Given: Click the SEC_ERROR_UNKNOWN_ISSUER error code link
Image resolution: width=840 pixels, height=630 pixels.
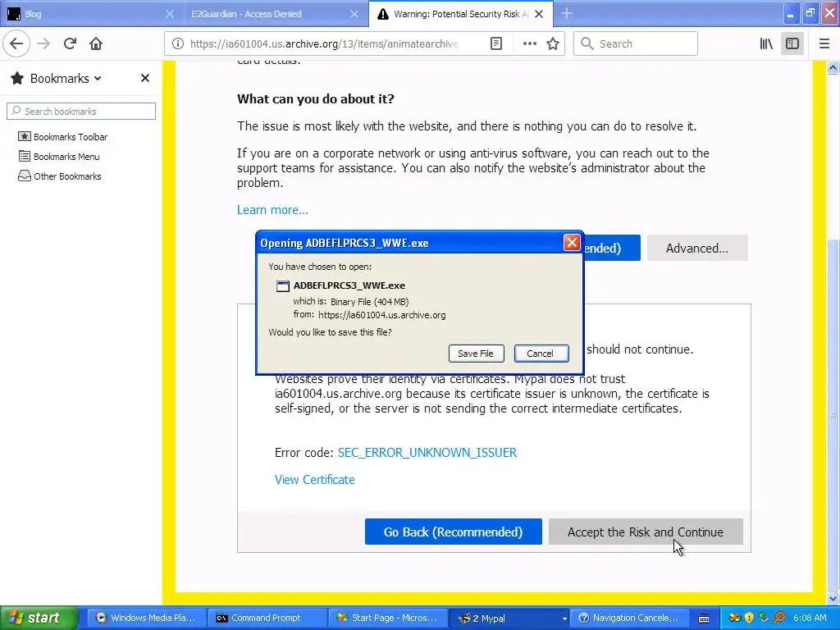Looking at the screenshot, I should pyautogui.click(x=427, y=453).
